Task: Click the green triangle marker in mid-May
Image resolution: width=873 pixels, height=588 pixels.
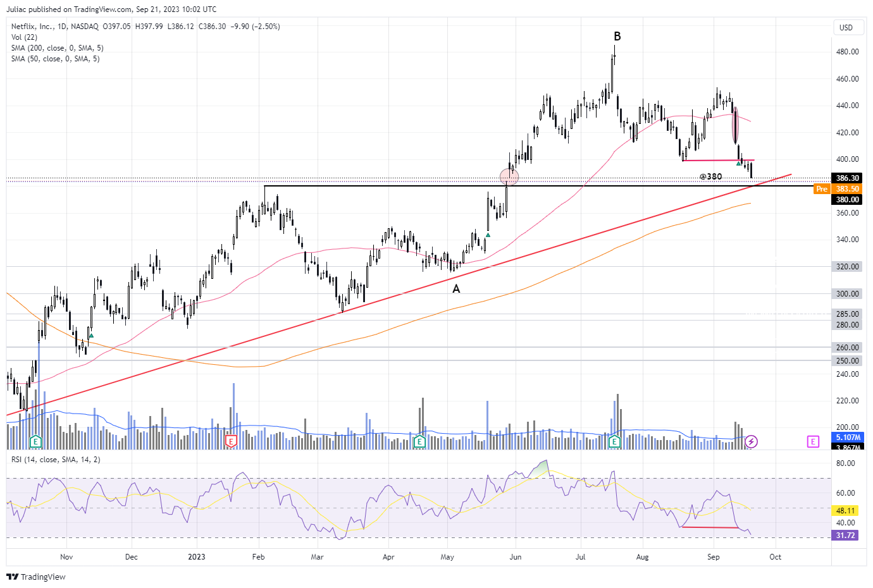Action: tap(488, 235)
